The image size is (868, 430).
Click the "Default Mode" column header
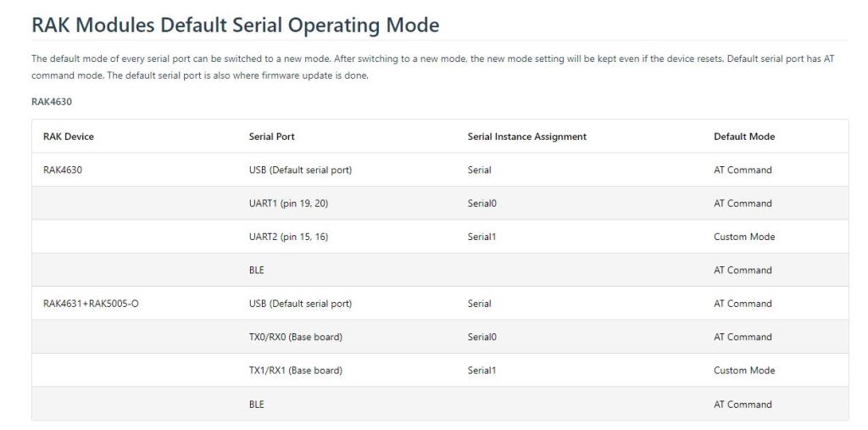(x=743, y=137)
